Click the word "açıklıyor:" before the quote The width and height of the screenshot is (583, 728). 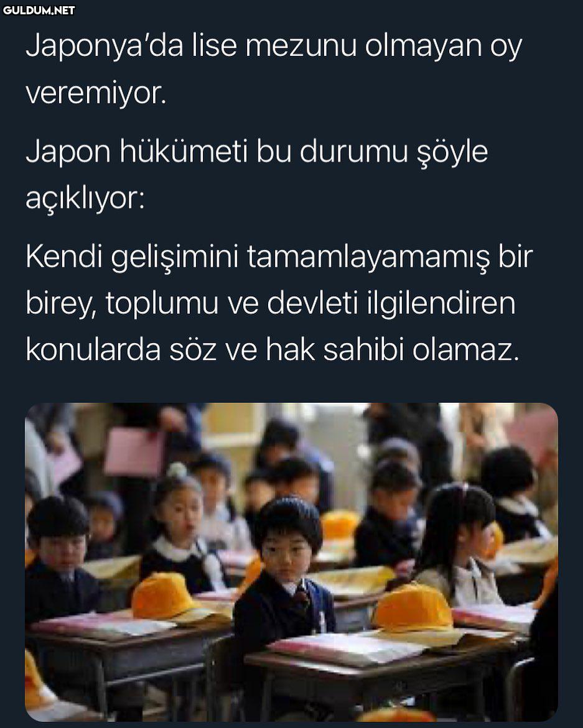(x=85, y=199)
